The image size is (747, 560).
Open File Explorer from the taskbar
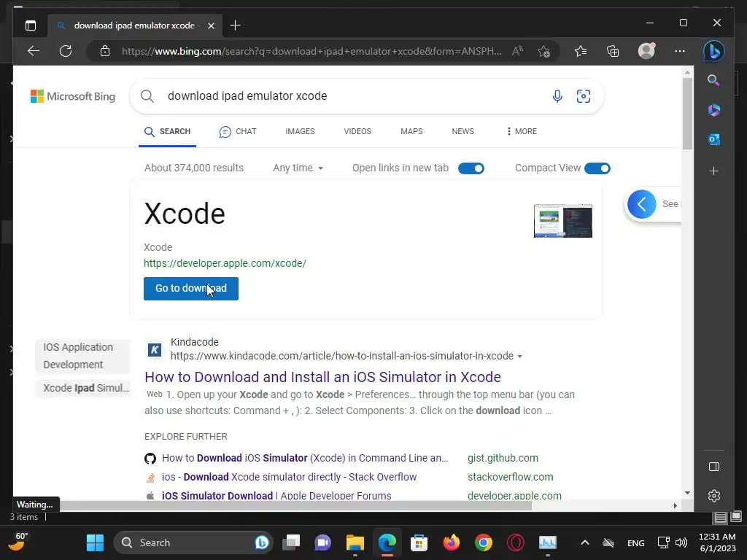coord(355,542)
